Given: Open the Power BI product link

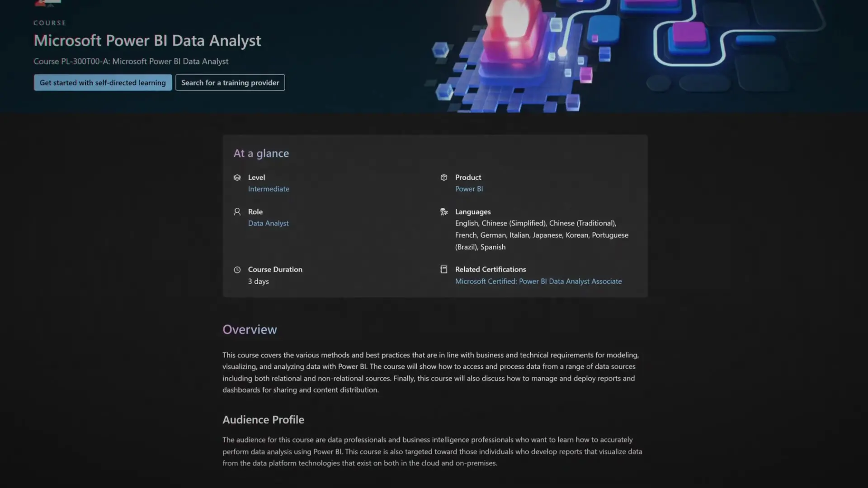Looking at the screenshot, I should (469, 189).
